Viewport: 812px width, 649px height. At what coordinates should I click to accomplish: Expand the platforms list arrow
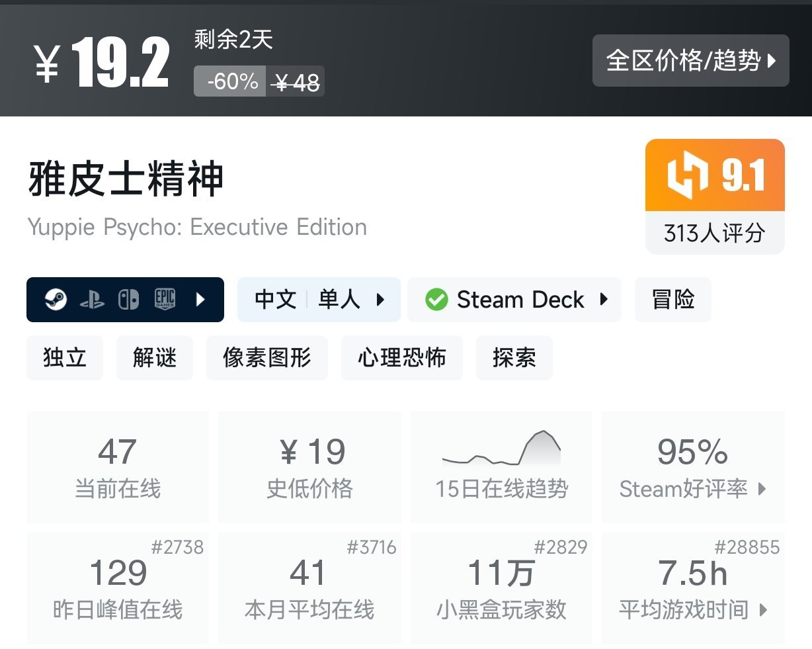(x=201, y=300)
